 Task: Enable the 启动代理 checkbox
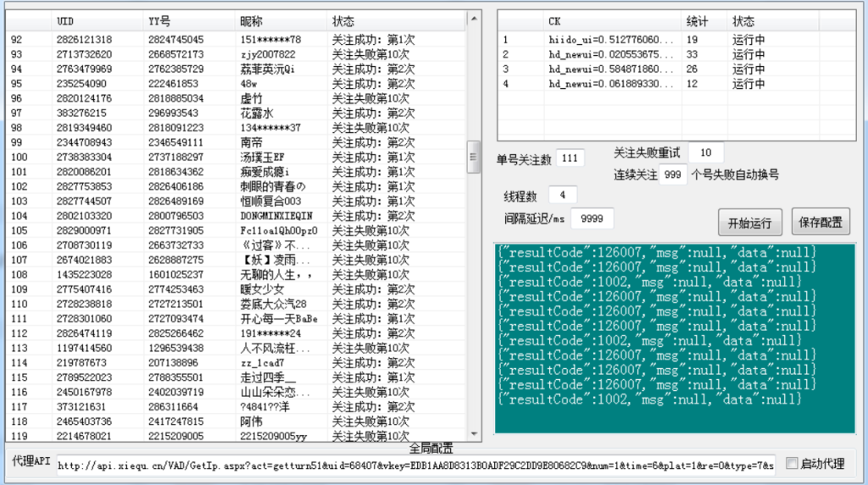792,464
